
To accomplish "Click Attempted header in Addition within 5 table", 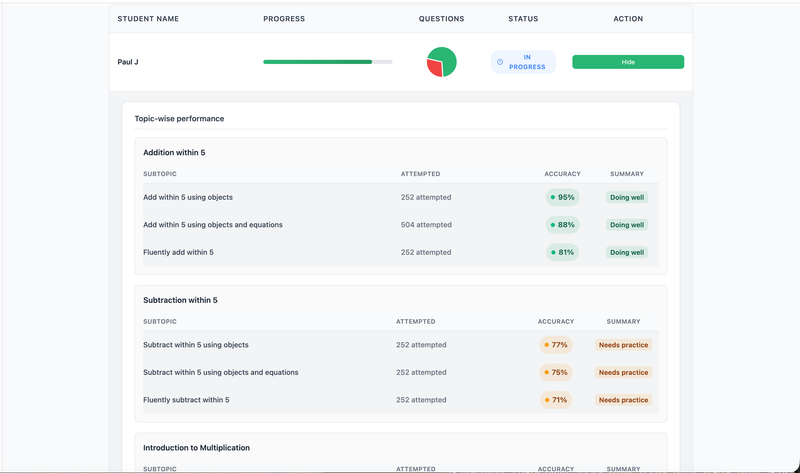I will coord(420,174).
